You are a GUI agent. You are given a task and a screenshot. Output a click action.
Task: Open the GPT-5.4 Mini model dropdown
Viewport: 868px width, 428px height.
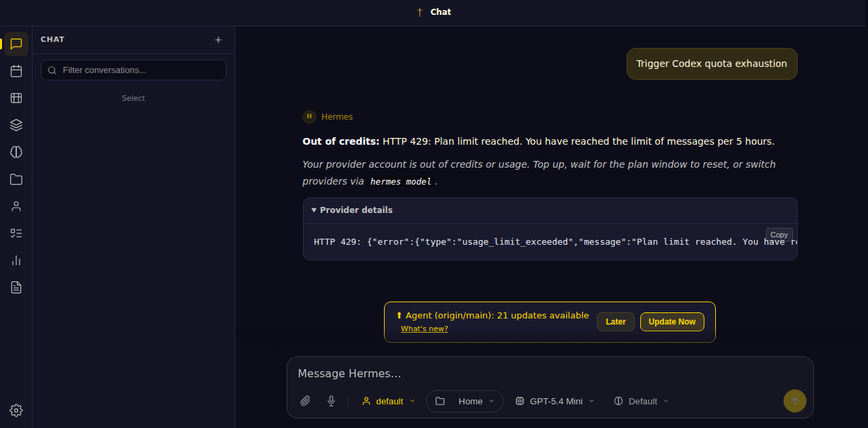[555, 401]
